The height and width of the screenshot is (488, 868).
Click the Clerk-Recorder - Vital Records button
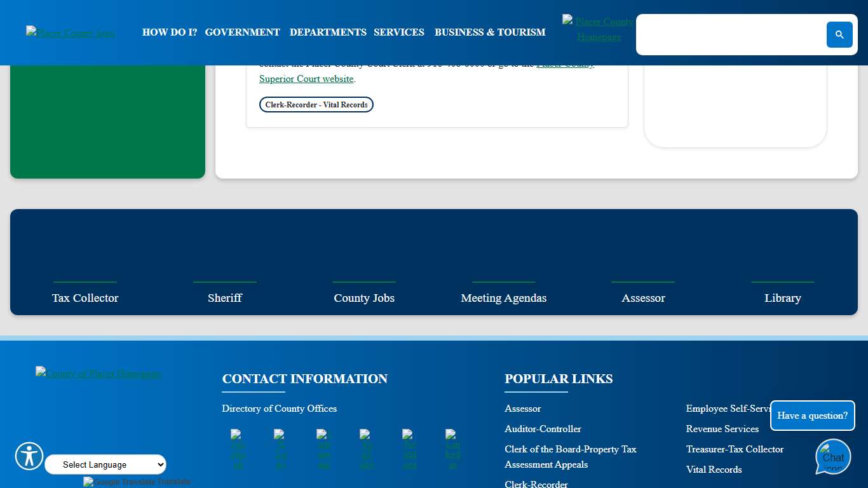click(316, 104)
